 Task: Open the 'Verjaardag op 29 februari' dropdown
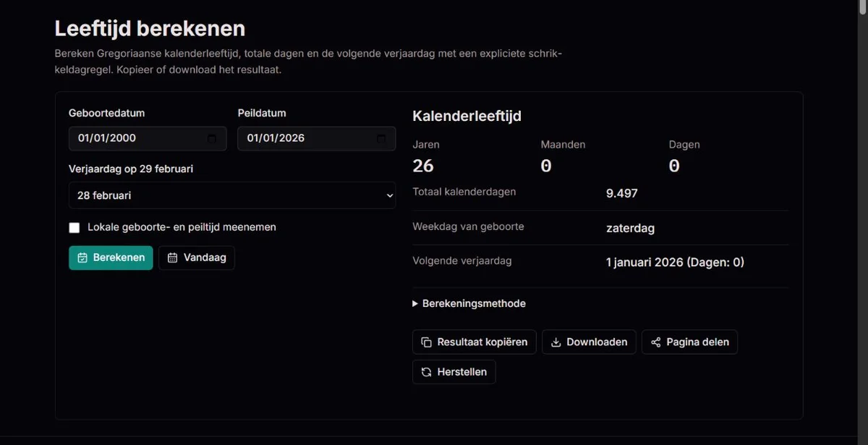coord(232,195)
